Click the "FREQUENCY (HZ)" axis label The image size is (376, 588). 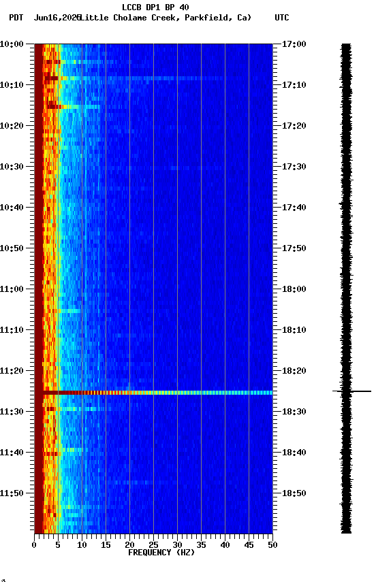[161, 553]
